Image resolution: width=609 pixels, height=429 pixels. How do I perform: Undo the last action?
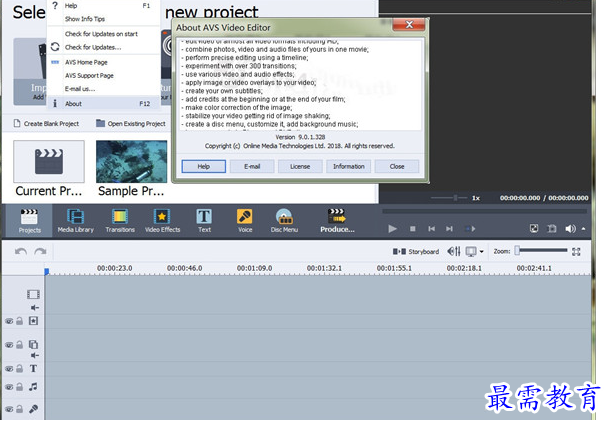[x=21, y=252]
